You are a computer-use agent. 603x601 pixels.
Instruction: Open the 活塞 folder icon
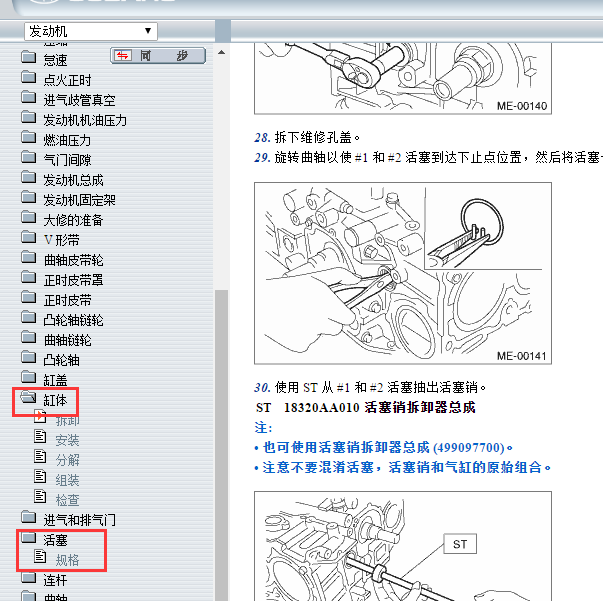(28, 537)
